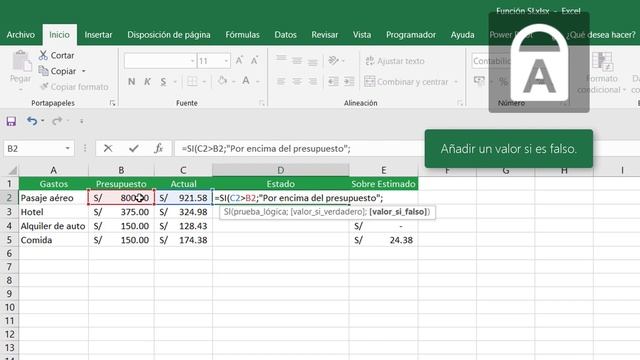
Task: Open Customize Quick Access Toolbar arrow
Action: coord(82,121)
